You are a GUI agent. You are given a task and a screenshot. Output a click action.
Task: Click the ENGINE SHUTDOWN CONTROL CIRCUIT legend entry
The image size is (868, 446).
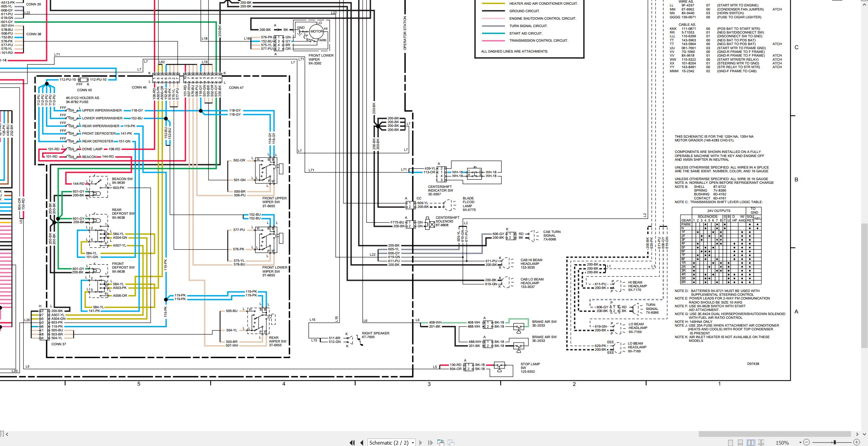coord(542,19)
